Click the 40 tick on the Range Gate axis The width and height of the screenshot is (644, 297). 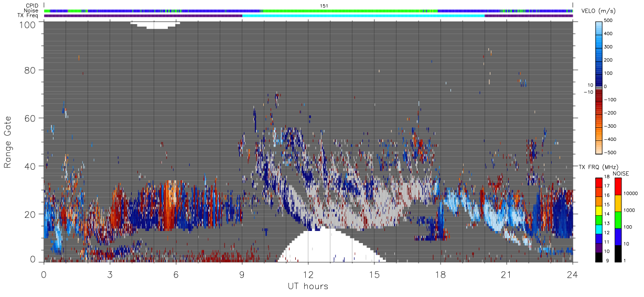click(30, 166)
